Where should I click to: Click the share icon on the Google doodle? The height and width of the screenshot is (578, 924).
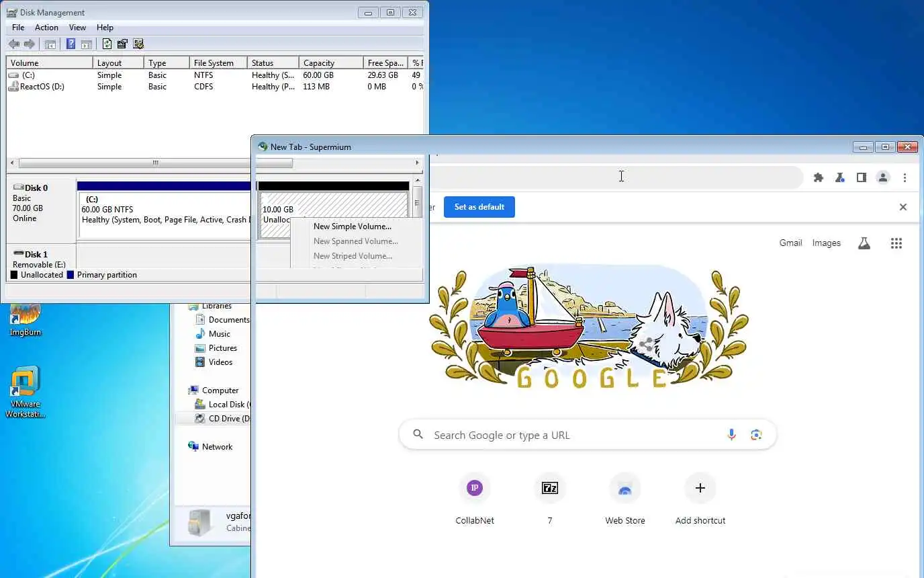click(645, 345)
